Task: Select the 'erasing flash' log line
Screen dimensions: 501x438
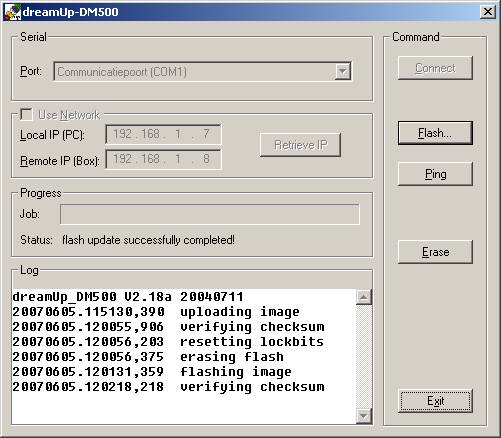Action: tap(148, 357)
